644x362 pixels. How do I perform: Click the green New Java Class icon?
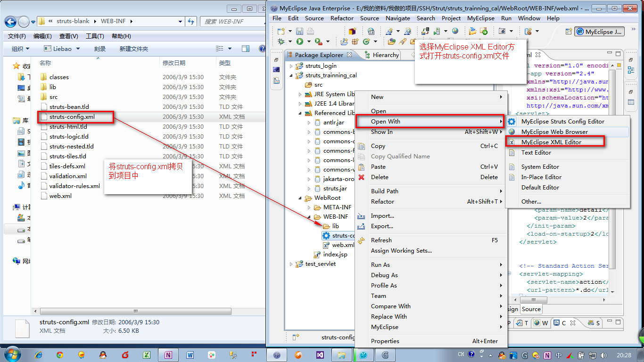click(366, 41)
